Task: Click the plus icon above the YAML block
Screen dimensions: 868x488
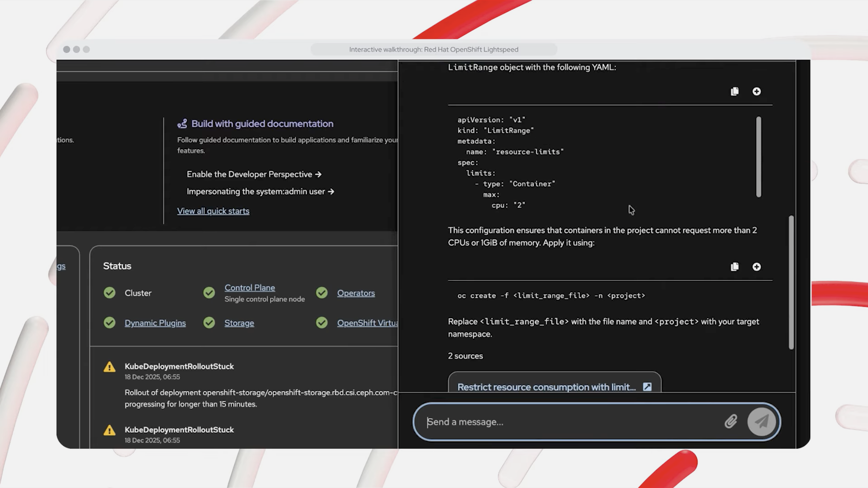Action: click(x=757, y=91)
